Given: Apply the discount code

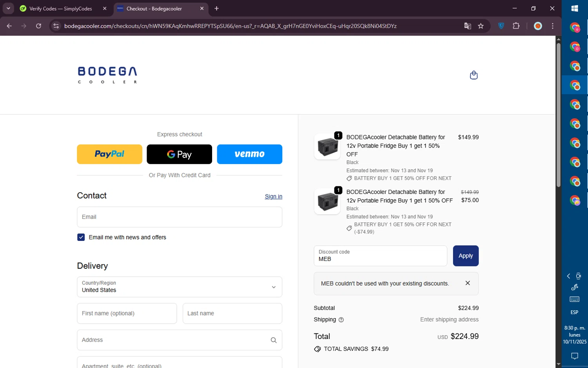Looking at the screenshot, I should (x=466, y=256).
